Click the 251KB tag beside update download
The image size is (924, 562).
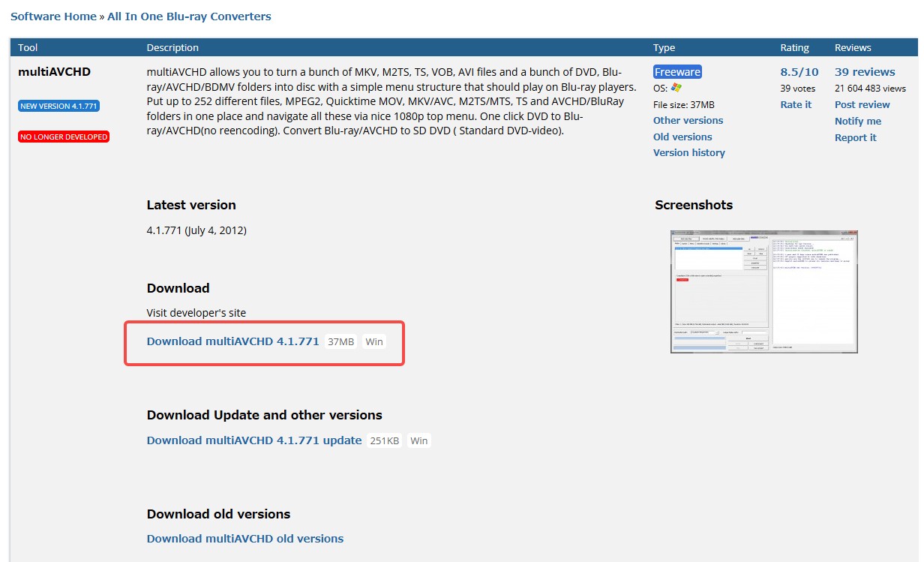click(385, 440)
